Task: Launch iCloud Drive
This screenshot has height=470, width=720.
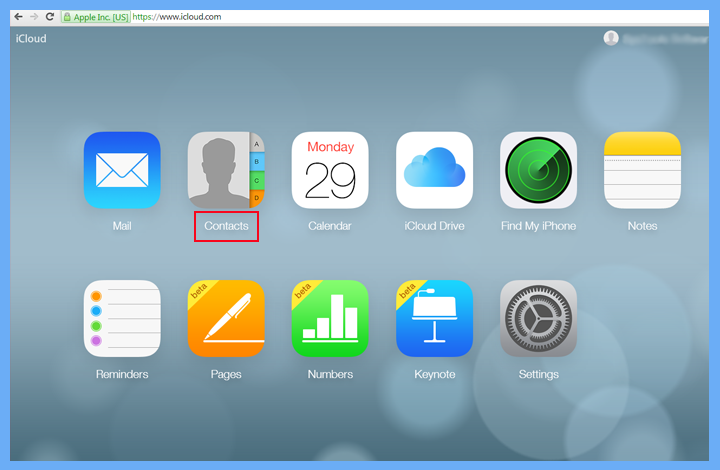Action: tap(434, 170)
